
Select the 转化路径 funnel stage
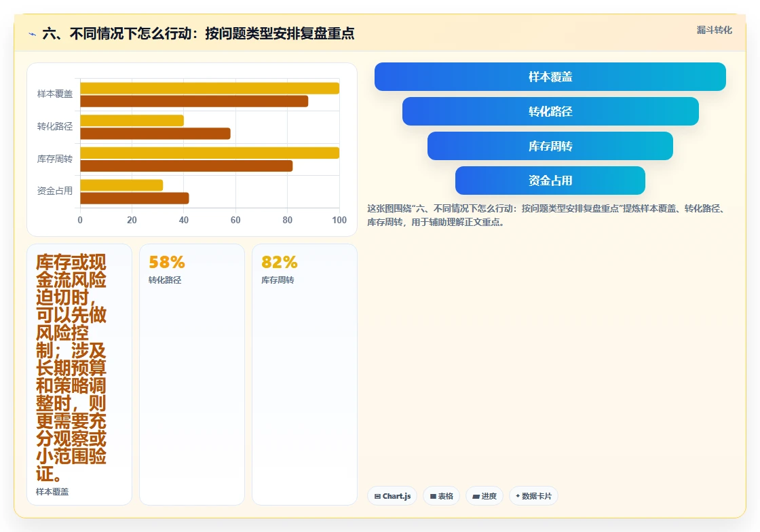[550, 111]
